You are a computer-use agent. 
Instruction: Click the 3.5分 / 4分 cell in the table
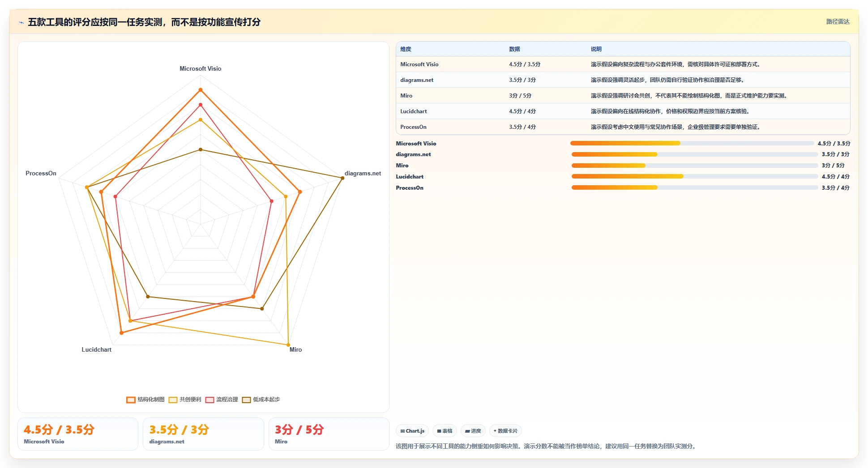(522, 127)
